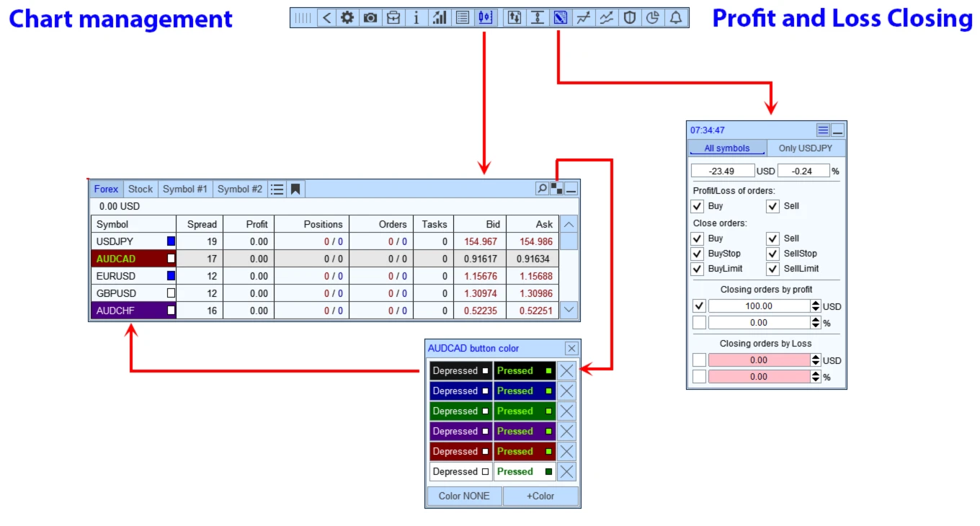Viewport: 980px width, 526px height.
Task: Click the magnifier search icon in symbols panel
Action: [542, 189]
